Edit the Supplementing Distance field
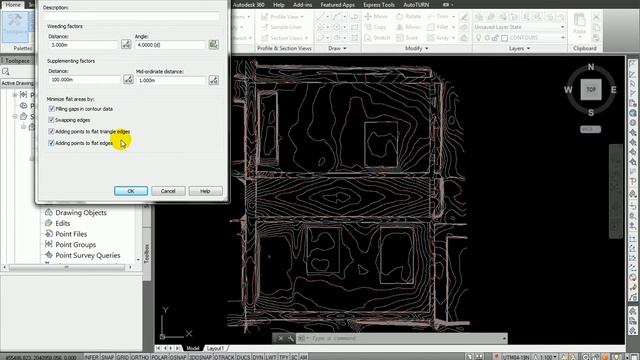 [x=84, y=80]
